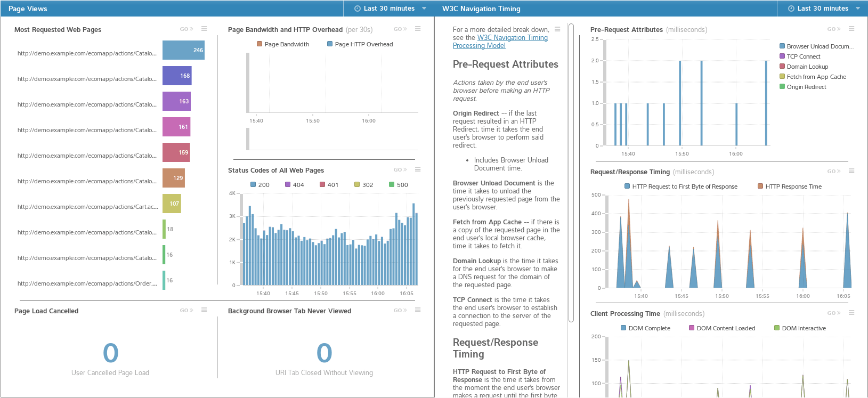Toggle status code 302 legend series

coord(364,185)
